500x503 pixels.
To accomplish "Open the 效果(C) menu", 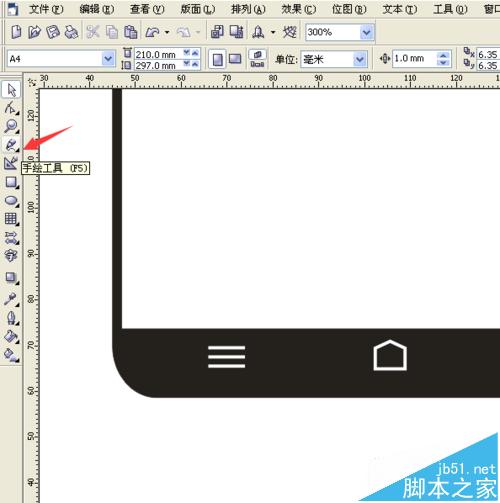I will coord(299,9).
